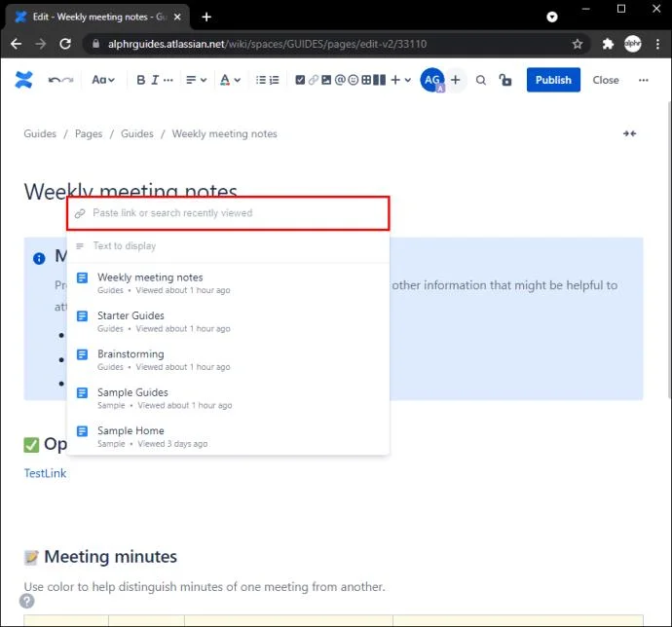Open page restrictions lock icon
Viewport: 672px width, 627px height.
point(504,80)
